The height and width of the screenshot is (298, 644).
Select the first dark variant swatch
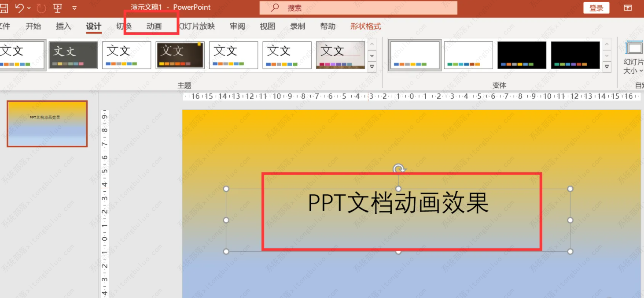(x=522, y=55)
